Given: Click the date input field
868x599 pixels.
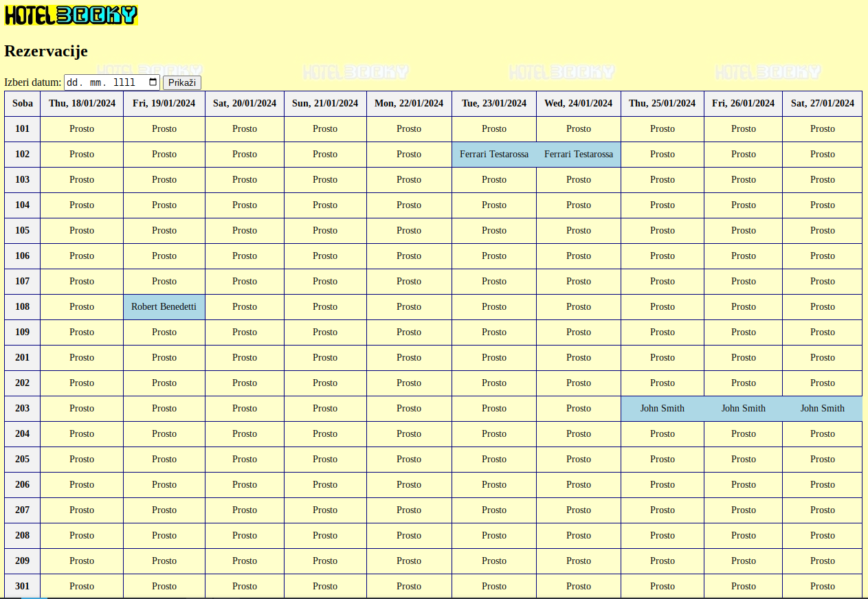Looking at the screenshot, I should [103, 82].
